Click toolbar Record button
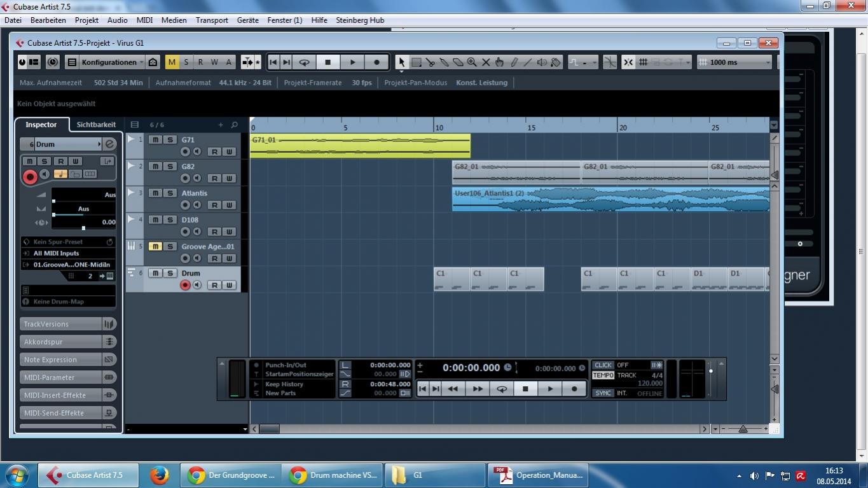This screenshot has width=868, height=488. [376, 62]
